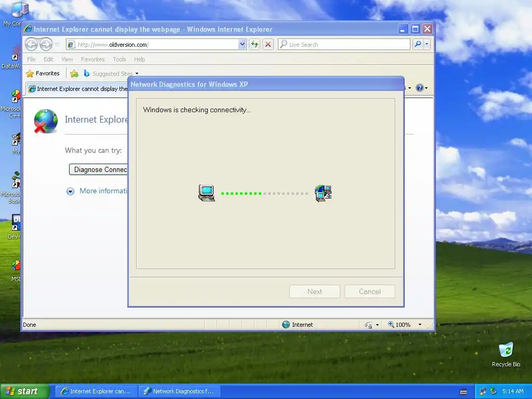Expand the zoom level dropdown arrow
The height and width of the screenshot is (399, 532).
point(420,325)
